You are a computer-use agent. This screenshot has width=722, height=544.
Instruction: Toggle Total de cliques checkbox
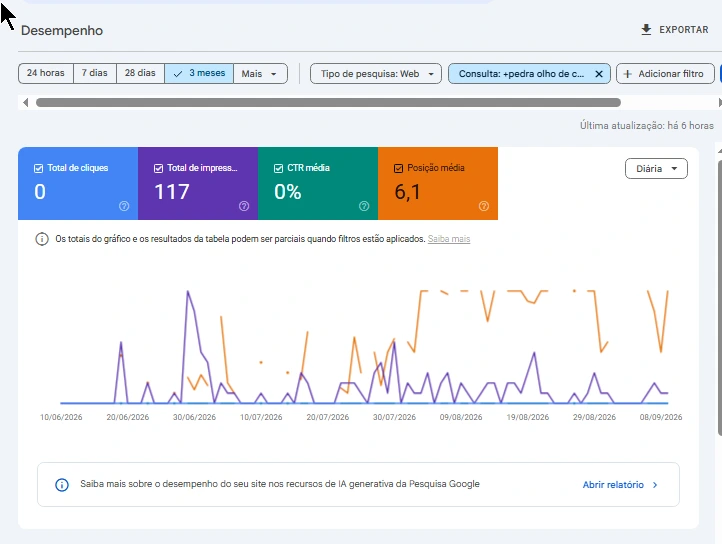(x=39, y=169)
